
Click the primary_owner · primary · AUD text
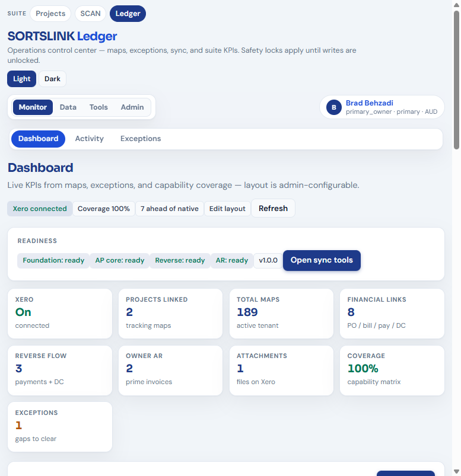pyautogui.click(x=392, y=111)
